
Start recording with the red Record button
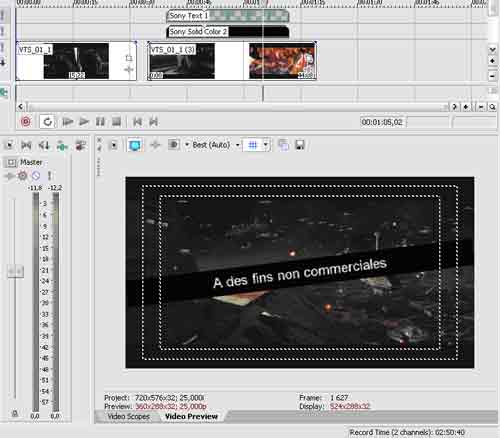[x=26, y=122]
